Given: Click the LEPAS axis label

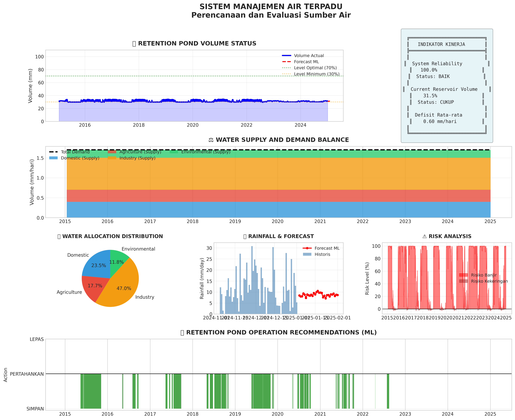Looking at the screenshot, I should (37, 339).
